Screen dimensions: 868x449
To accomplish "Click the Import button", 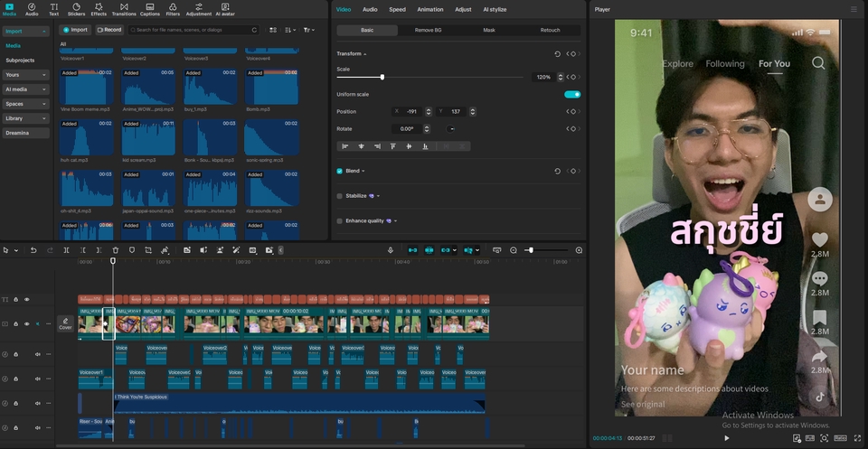I will (x=76, y=30).
